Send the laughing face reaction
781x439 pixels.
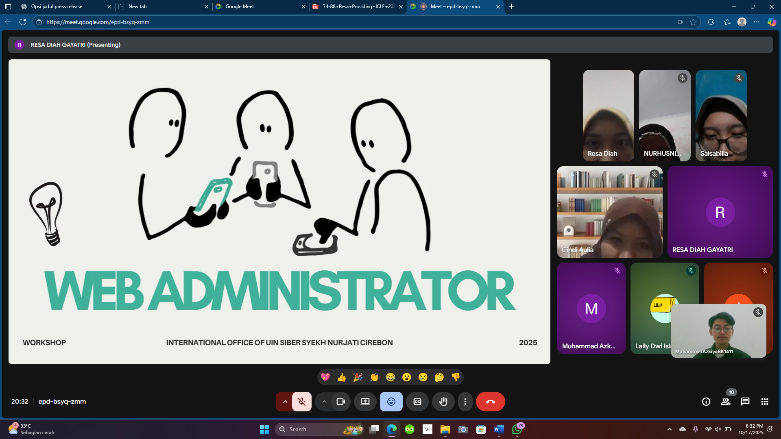[x=390, y=377]
